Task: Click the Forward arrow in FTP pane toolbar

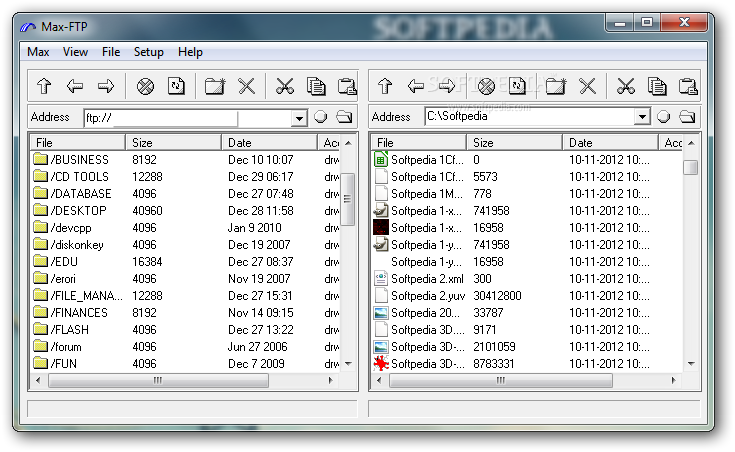Action: [x=106, y=86]
